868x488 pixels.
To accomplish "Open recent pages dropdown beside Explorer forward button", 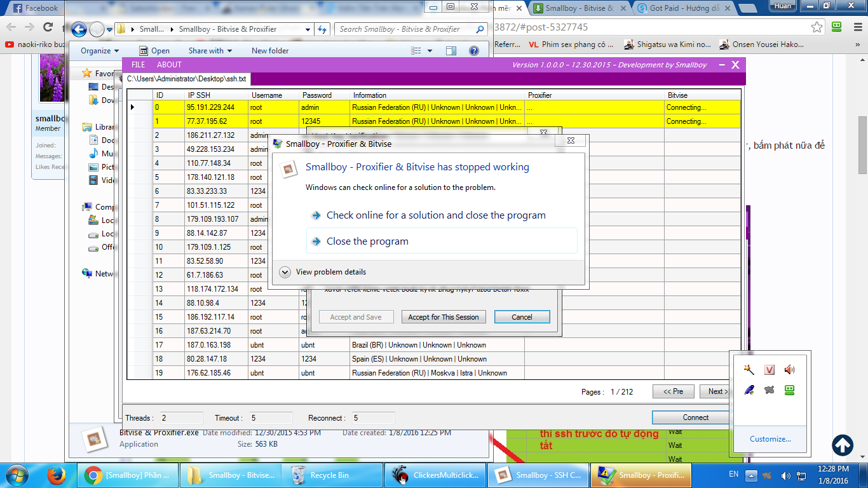I will 109,29.
